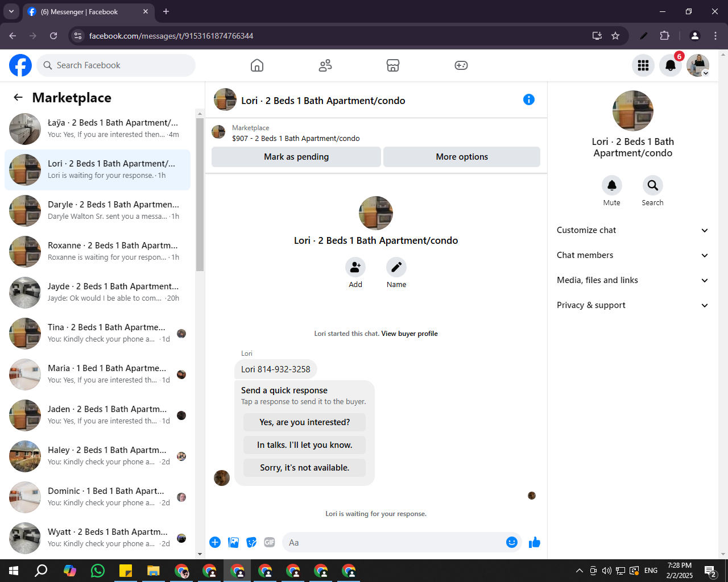Attach a photo with image icon

pos(234,542)
